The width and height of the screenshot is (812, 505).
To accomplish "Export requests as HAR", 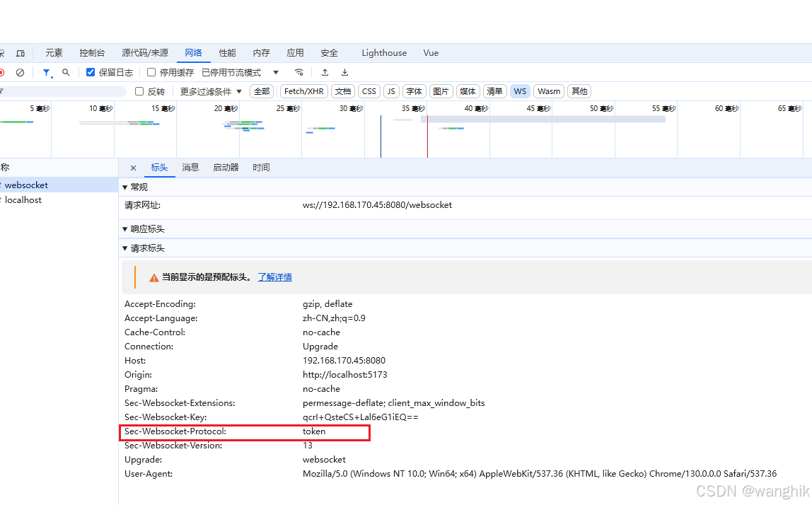I will 344,71.
